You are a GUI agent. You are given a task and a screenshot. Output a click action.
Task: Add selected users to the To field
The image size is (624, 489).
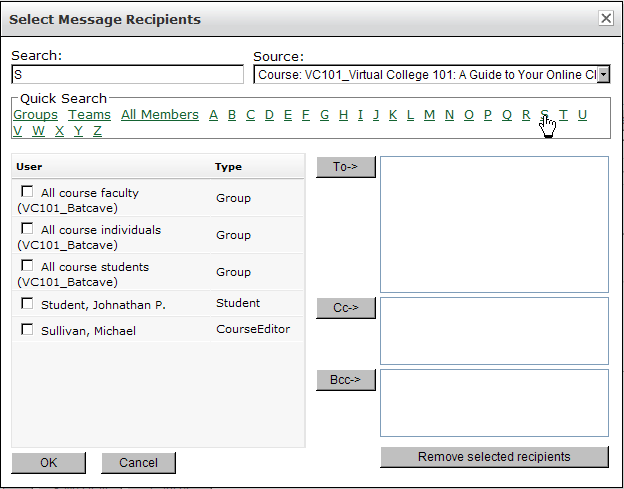[345, 168]
